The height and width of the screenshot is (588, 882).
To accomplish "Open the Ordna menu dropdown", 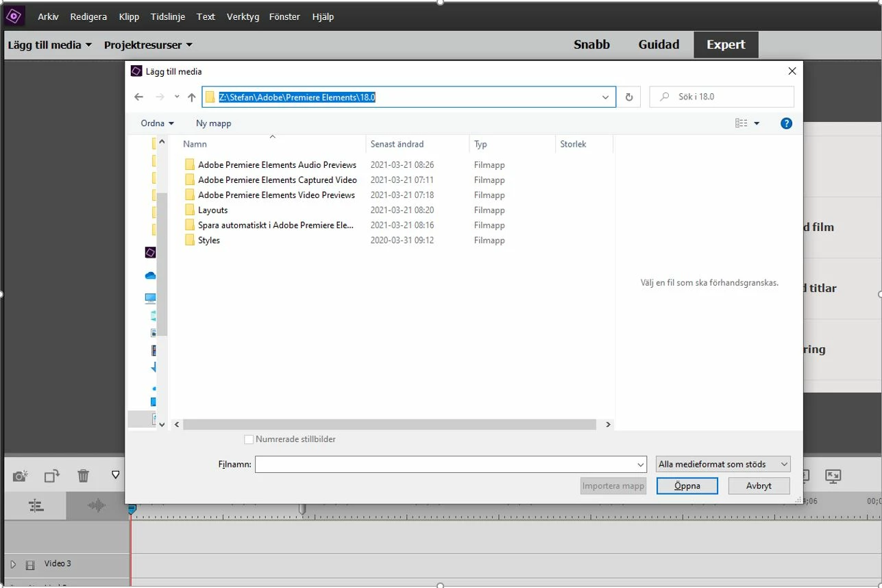I will pyautogui.click(x=158, y=123).
